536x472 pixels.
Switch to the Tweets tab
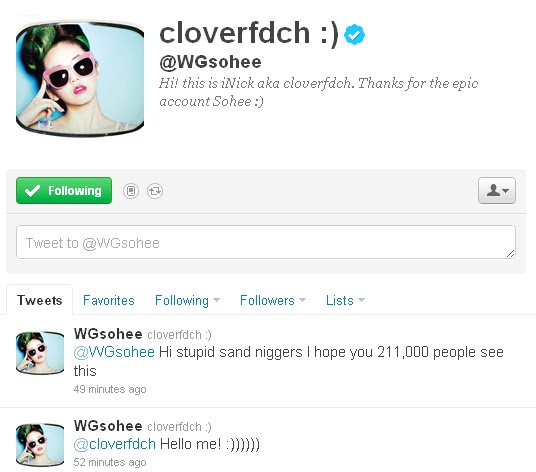tap(40, 300)
